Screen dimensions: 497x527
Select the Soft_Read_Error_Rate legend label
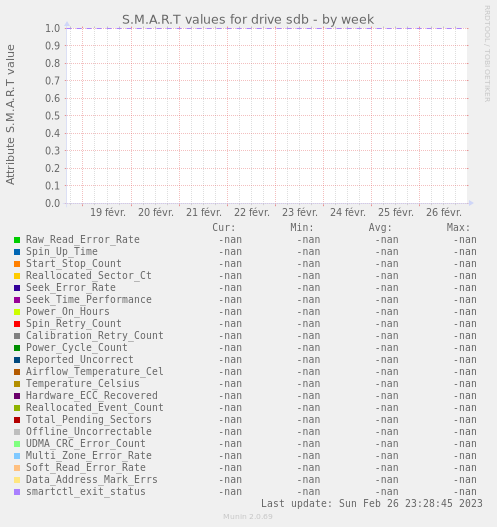click(86, 468)
